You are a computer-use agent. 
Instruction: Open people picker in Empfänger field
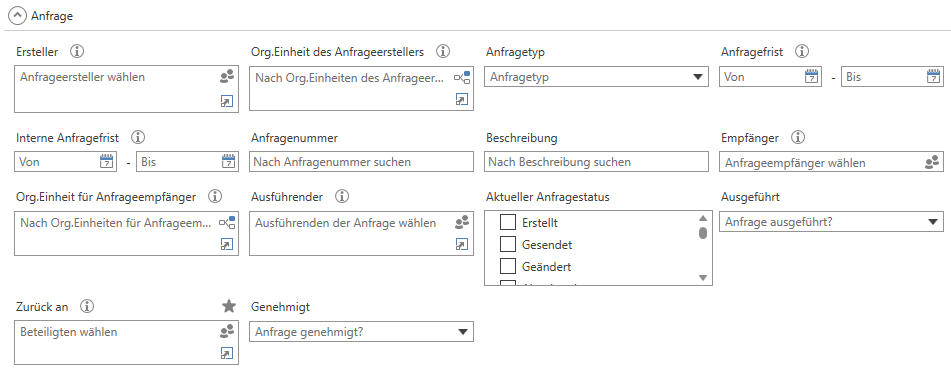(x=932, y=162)
